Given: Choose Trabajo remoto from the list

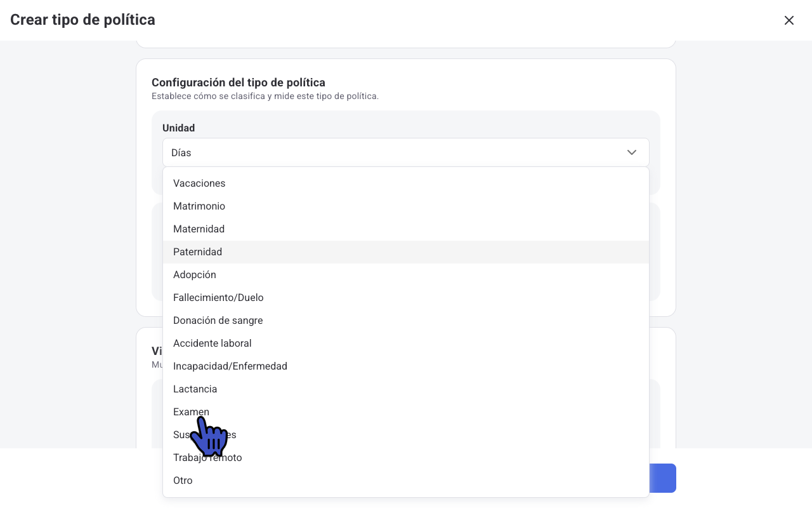Looking at the screenshot, I should click(x=406, y=457).
